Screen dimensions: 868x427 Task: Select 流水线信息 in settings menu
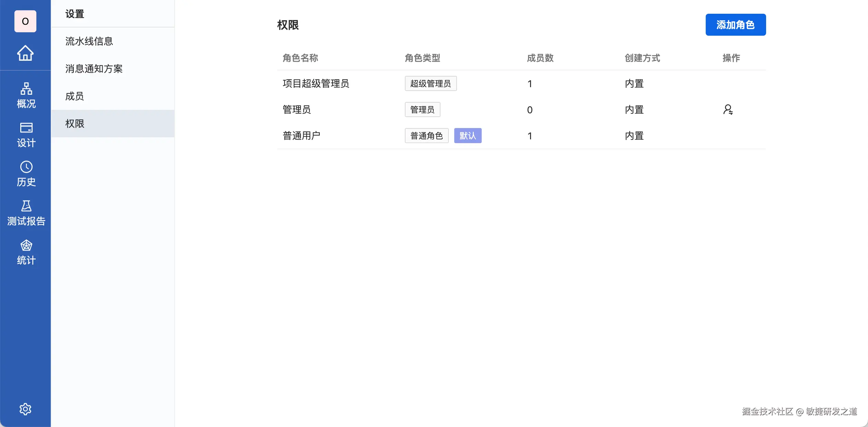89,41
